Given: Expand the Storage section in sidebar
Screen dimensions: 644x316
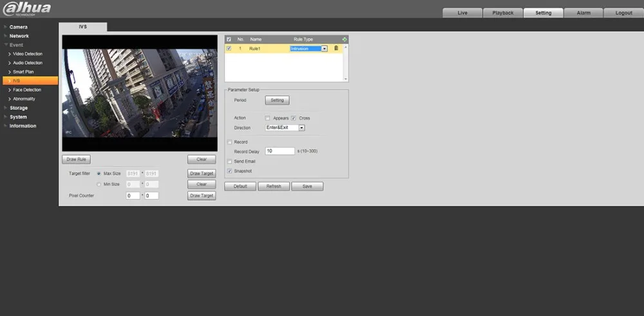Looking at the screenshot, I should point(18,108).
